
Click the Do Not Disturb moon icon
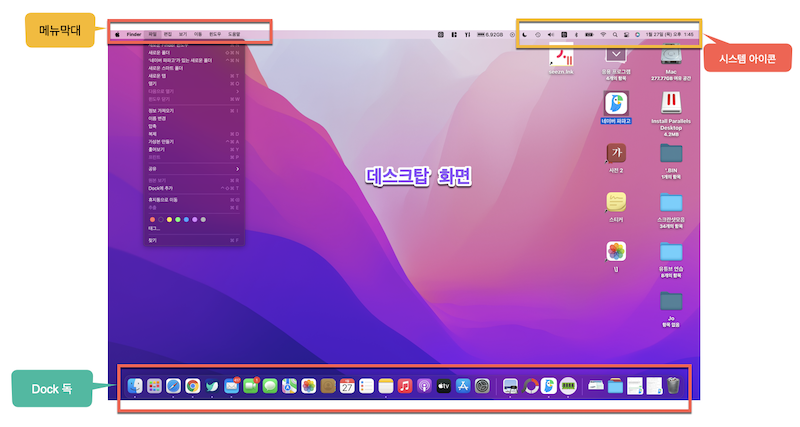(524, 35)
